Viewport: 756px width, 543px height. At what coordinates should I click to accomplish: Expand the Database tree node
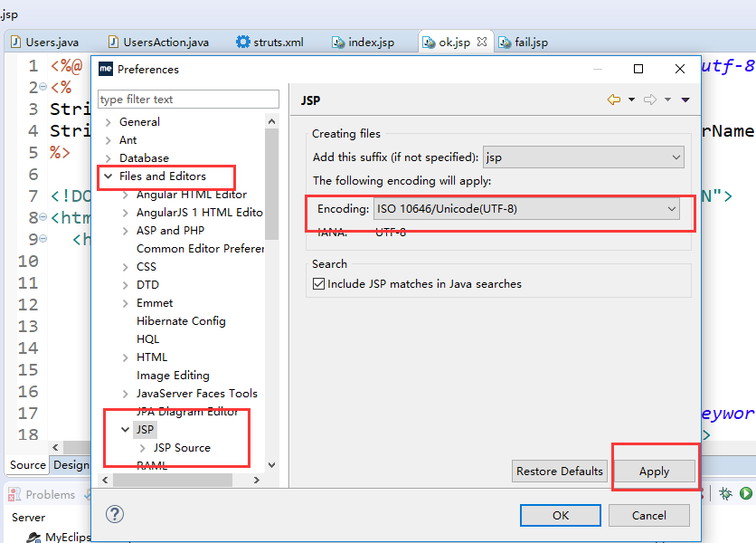108,158
